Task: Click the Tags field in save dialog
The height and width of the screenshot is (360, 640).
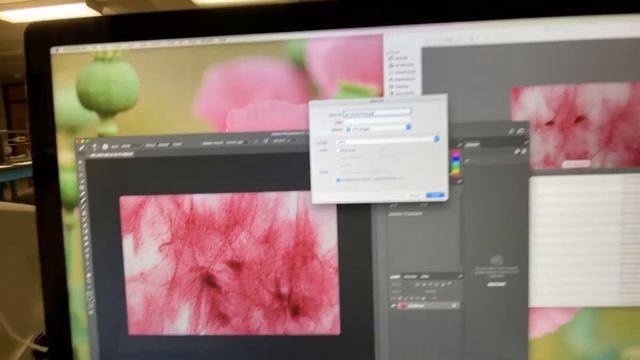Action: [x=378, y=122]
